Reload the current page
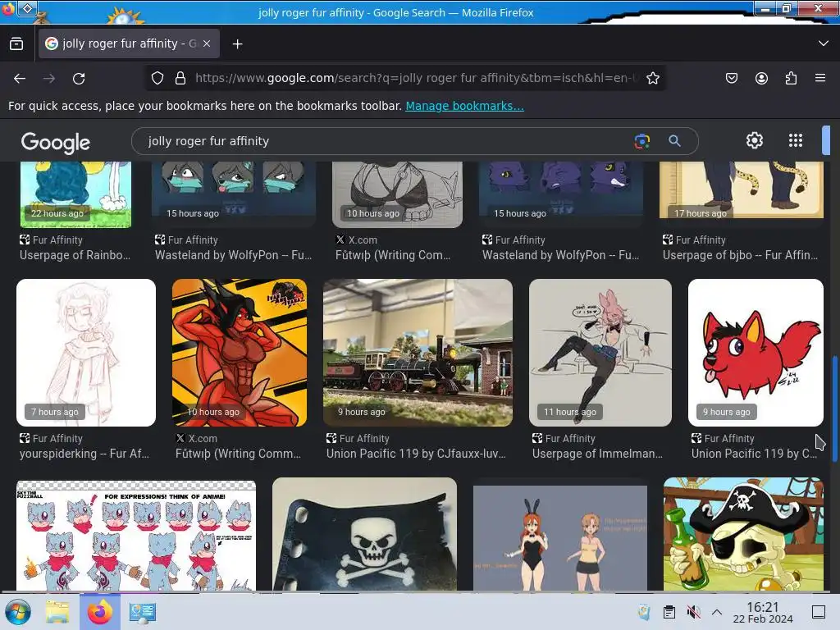This screenshot has height=630, width=840. [79, 78]
